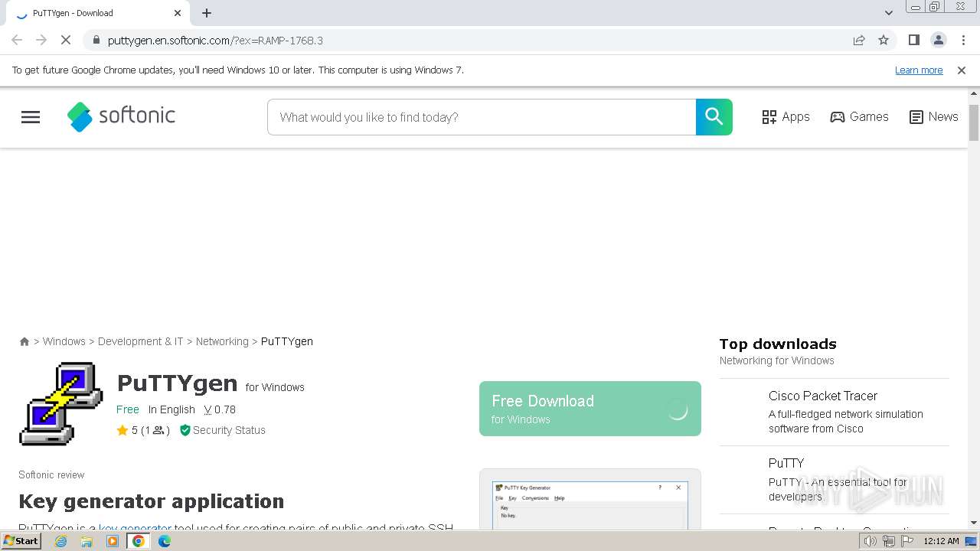Screen dimensions: 980x551
Task: Expand the tab search dropdown arrow
Action: click(888, 13)
